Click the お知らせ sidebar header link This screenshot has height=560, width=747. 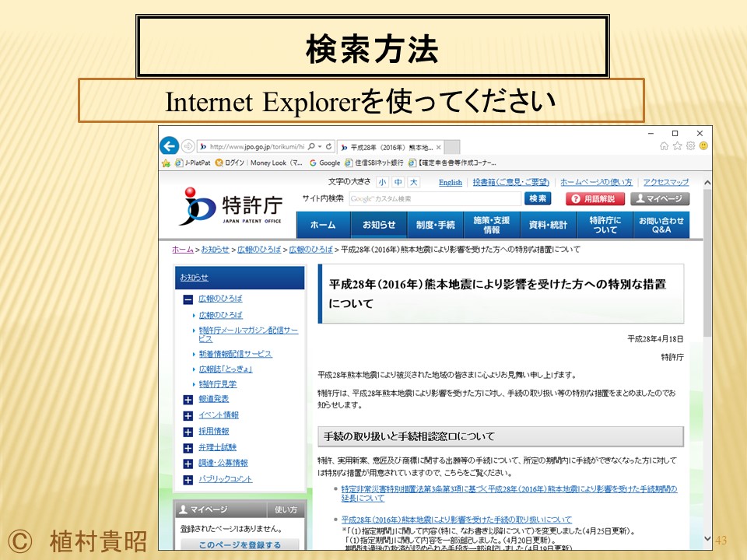(x=194, y=277)
